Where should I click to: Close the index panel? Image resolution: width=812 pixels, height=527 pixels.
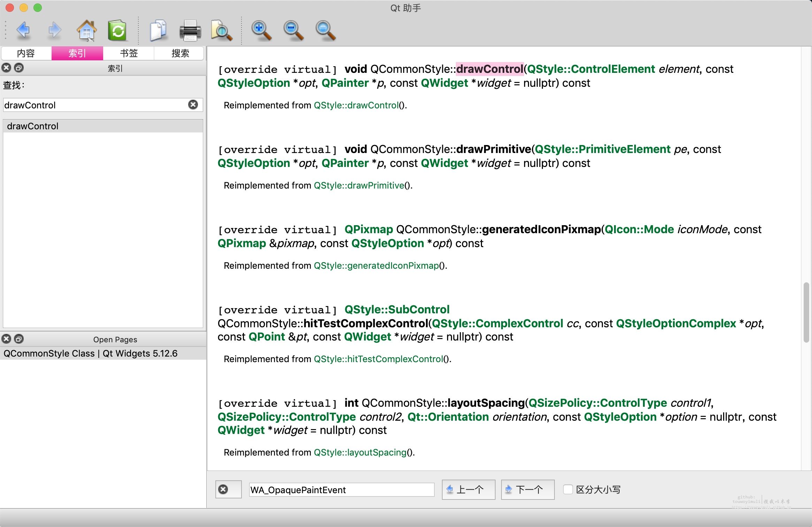point(6,68)
